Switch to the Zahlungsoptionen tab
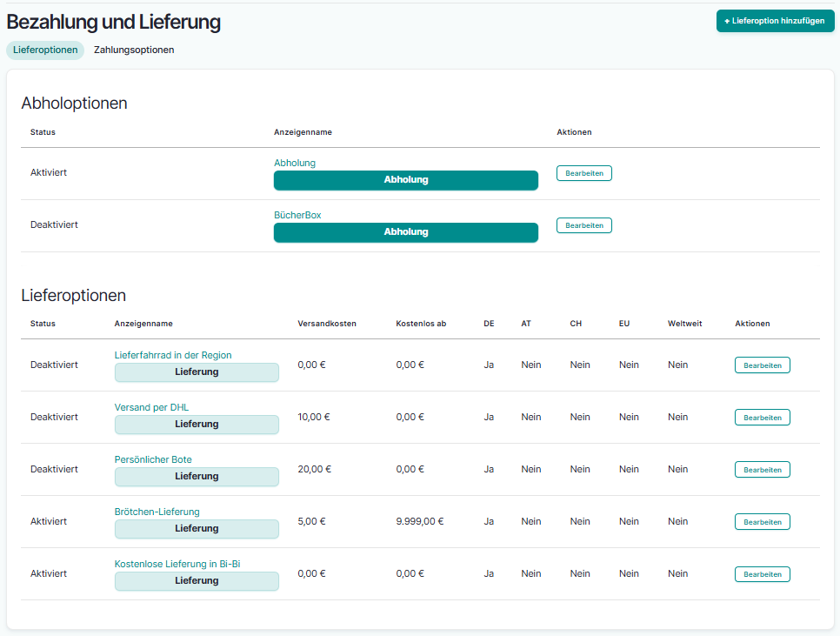The height and width of the screenshot is (636, 840). pyautogui.click(x=134, y=50)
